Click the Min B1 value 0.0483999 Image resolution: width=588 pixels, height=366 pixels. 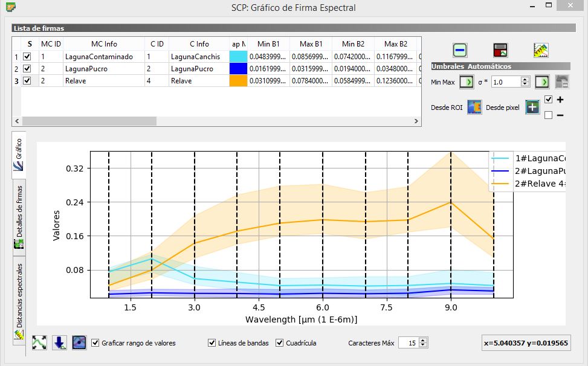click(x=268, y=57)
